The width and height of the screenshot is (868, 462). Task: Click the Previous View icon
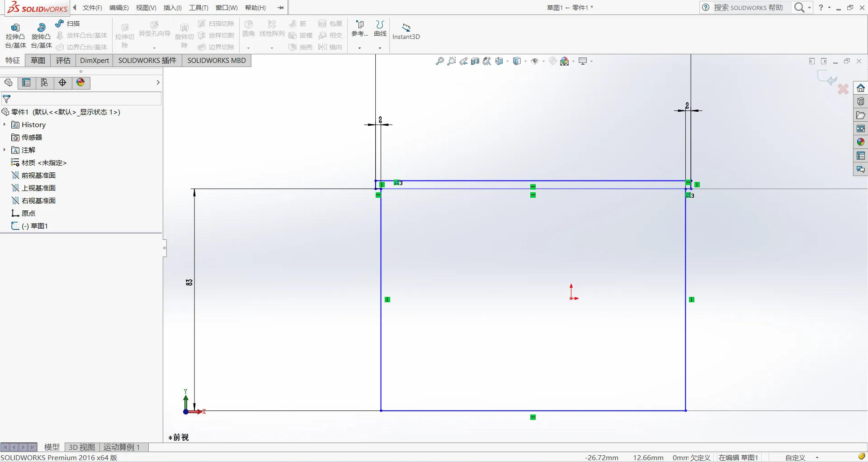click(463, 61)
